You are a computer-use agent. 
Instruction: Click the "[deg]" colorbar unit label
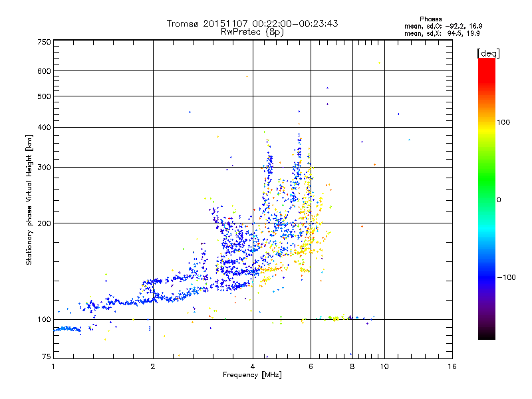(488, 53)
